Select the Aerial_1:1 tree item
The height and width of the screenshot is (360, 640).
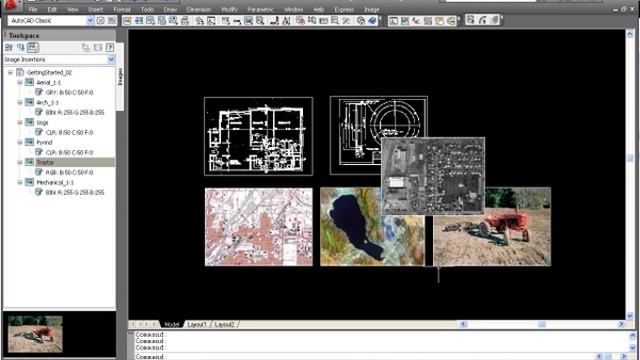click(x=49, y=82)
